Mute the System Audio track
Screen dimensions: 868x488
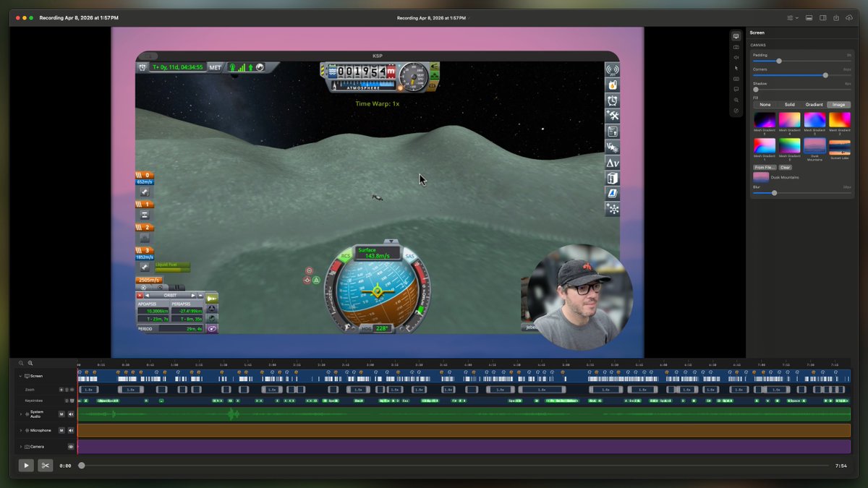tap(61, 414)
